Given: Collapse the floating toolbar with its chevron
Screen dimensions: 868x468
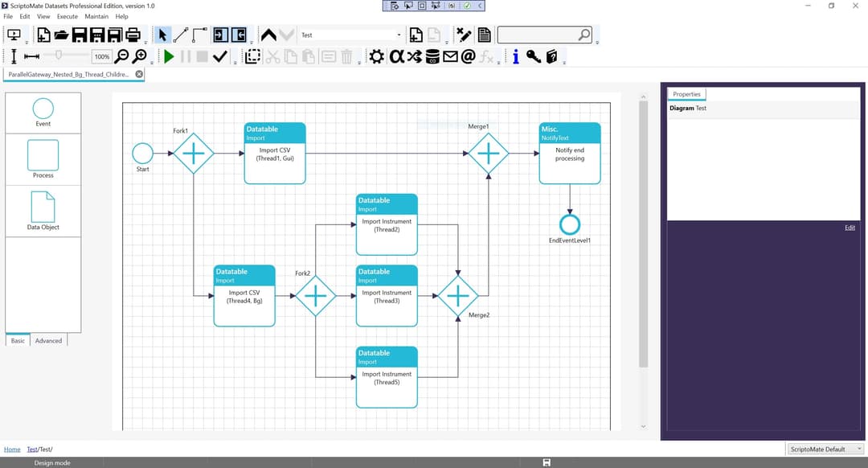Looking at the screenshot, I should [x=479, y=6].
